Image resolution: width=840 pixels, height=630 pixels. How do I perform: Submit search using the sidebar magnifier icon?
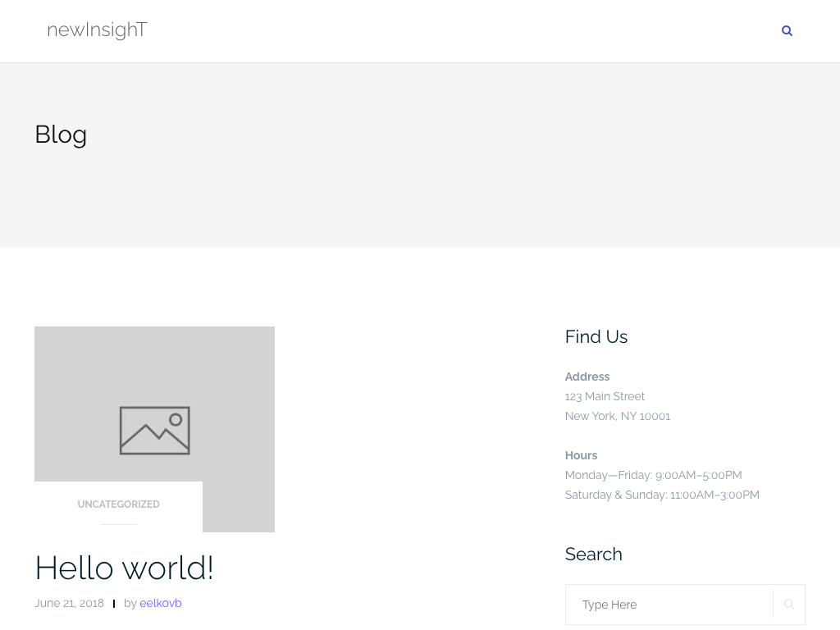click(788, 605)
